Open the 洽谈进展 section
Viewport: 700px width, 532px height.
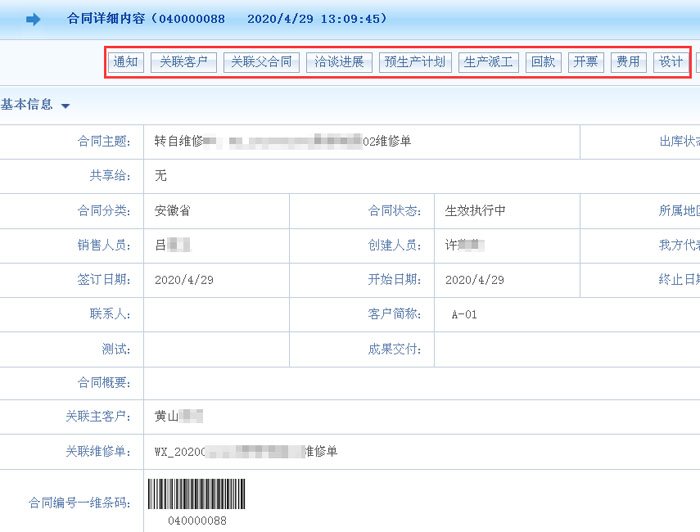pos(339,62)
